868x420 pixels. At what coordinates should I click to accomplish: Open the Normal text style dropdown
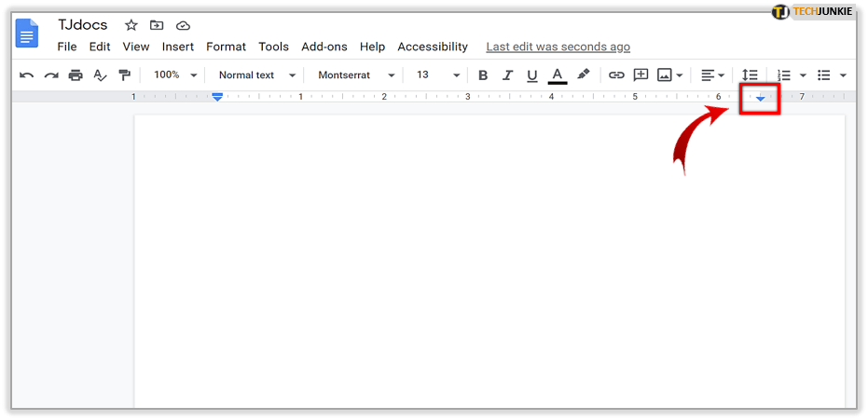(256, 75)
